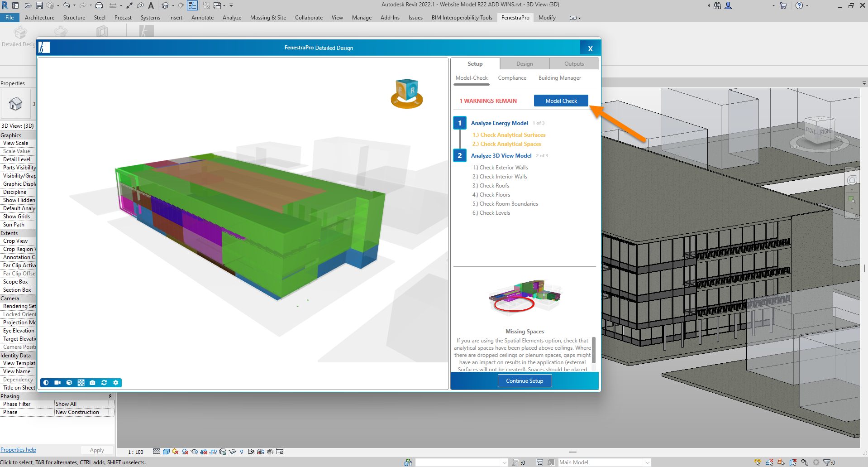This screenshot has height=467, width=868.
Task: Switch to the Collaborate ribbon tab
Action: tap(309, 18)
